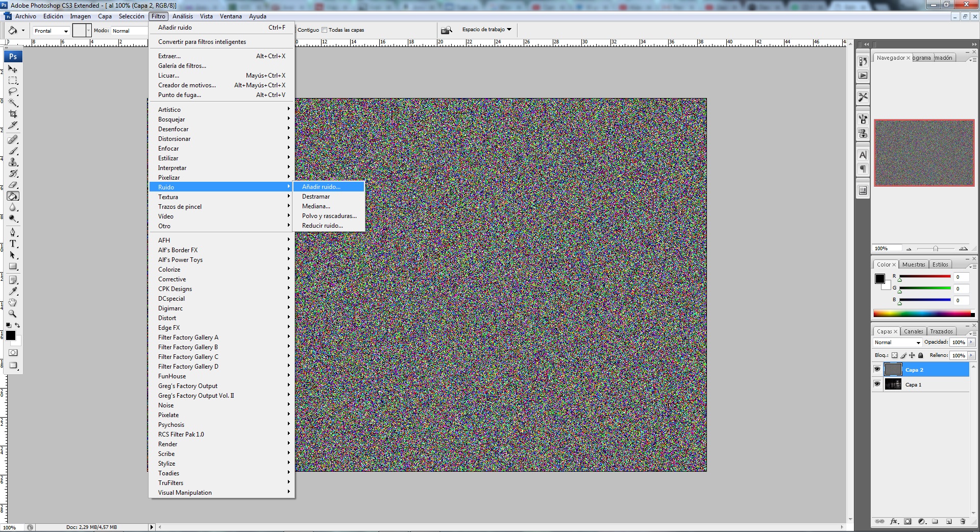Open Adobe Bridge from options bar

(447, 30)
